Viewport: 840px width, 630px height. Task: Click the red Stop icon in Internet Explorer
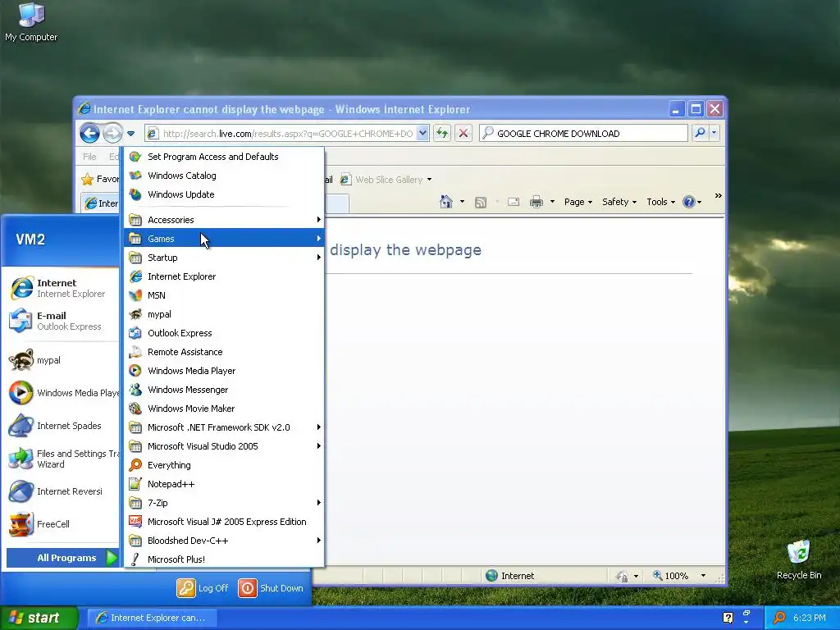pos(463,133)
